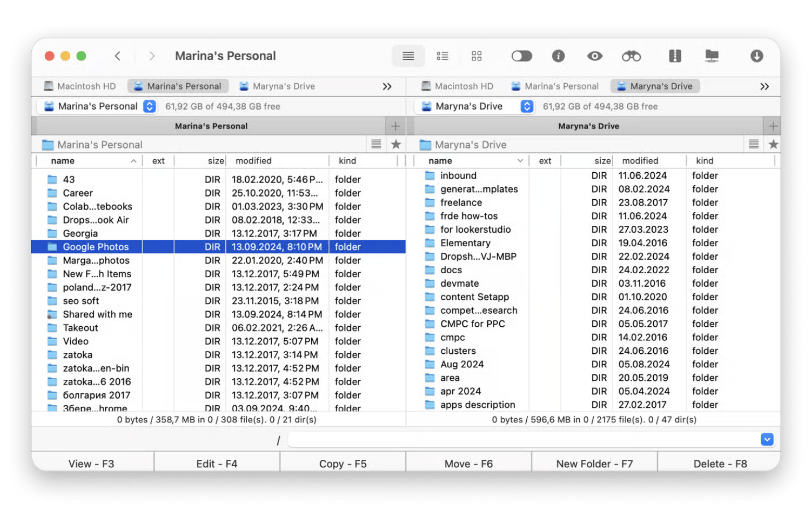Select Maryna's Drive tab in right pane
The height and width of the screenshot is (513, 812).
tap(655, 86)
